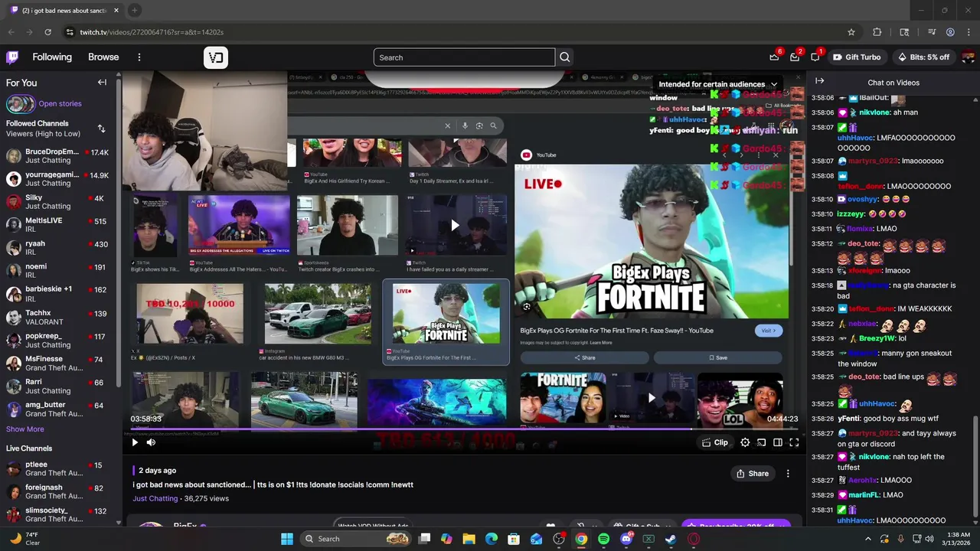Screen dimensions: 980x551
Task: Open Twitch inbox notifications icon
Action: click(x=795, y=57)
